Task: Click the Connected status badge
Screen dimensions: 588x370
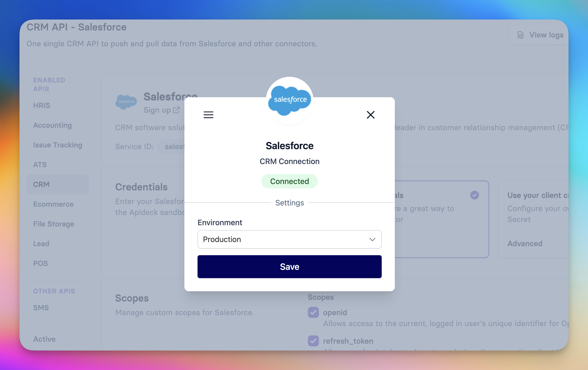Action: (289, 181)
